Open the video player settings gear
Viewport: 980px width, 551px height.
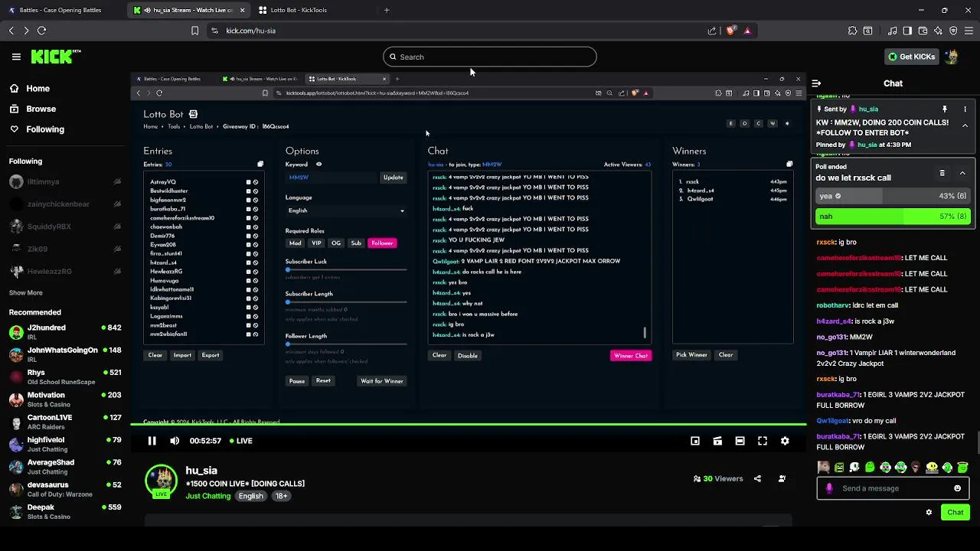pyautogui.click(x=785, y=441)
